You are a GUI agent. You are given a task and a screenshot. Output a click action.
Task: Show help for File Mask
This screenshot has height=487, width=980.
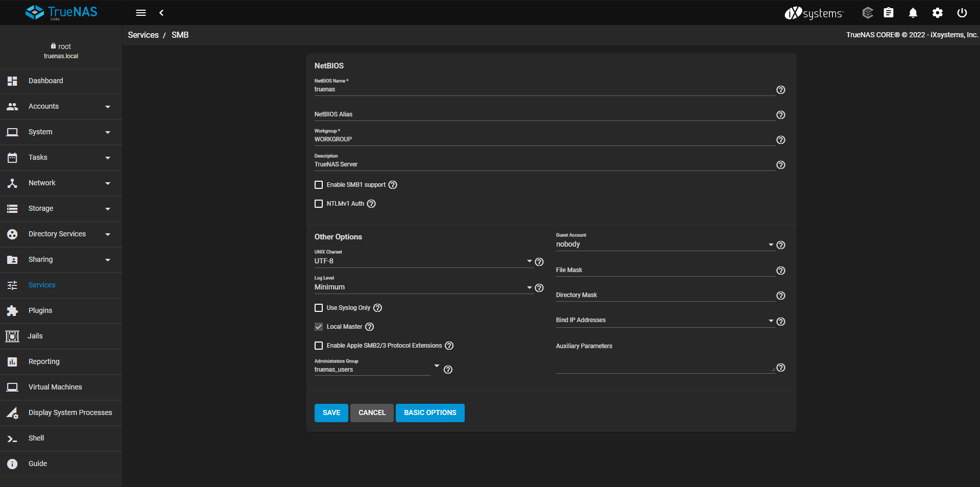[x=781, y=271]
